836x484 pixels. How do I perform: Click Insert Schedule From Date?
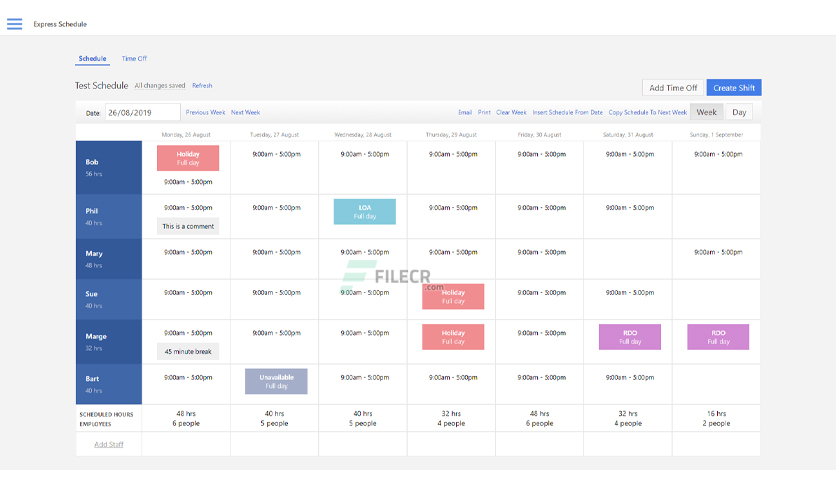click(x=567, y=112)
